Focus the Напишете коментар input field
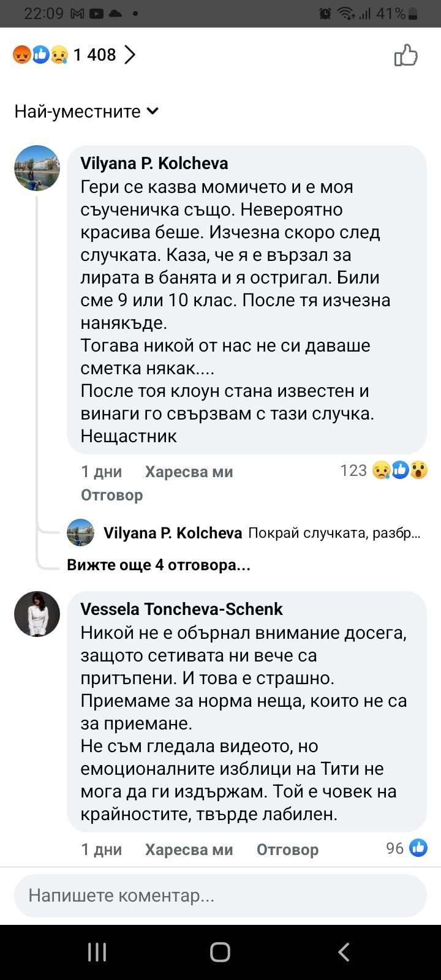Image resolution: width=441 pixels, height=980 pixels. (x=221, y=895)
